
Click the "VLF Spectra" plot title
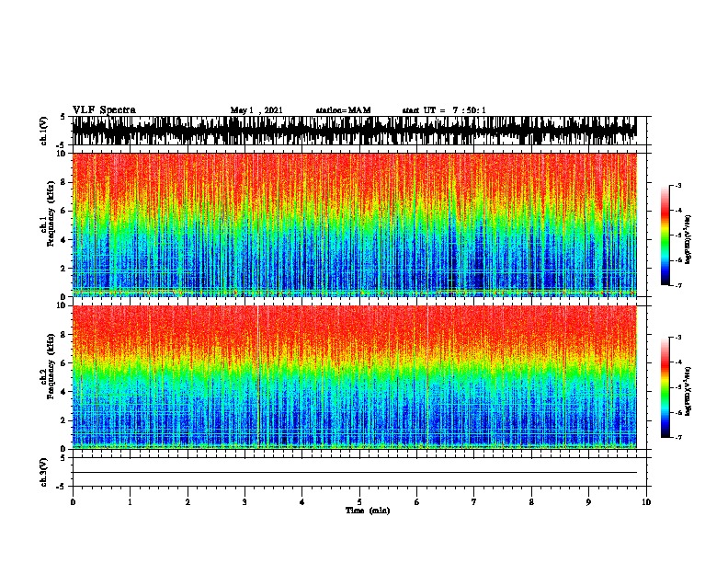pos(104,110)
